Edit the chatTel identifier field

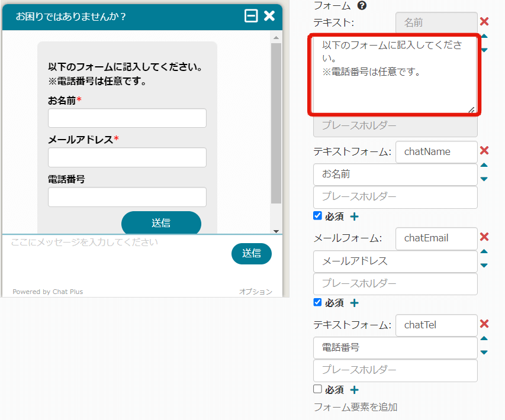coord(436,325)
